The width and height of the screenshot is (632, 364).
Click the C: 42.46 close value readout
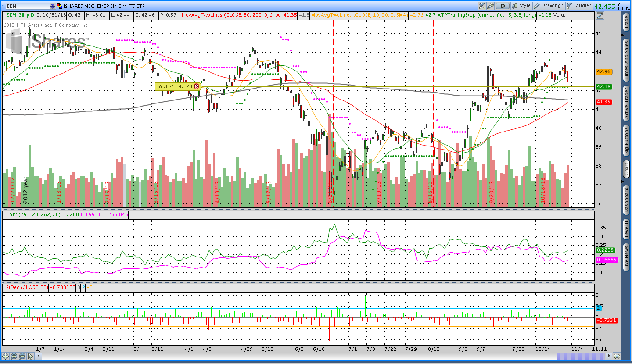145,15
